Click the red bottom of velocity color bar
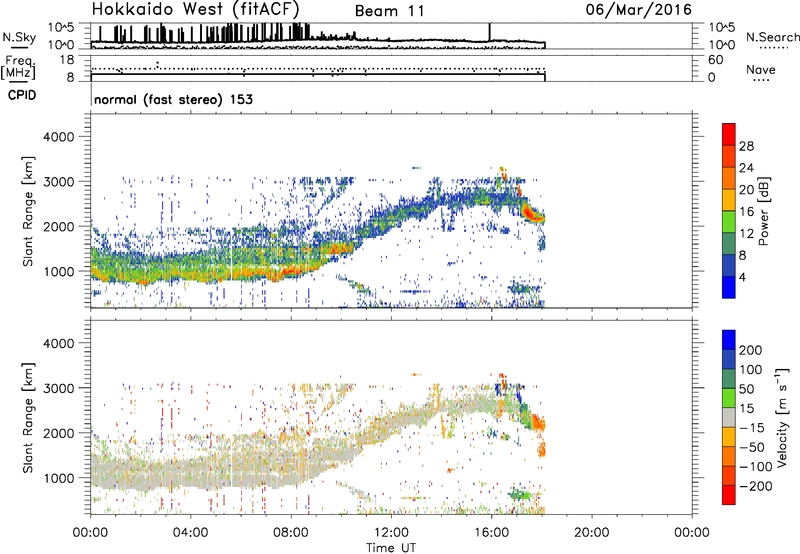800x554 pixels. tap(729, 495)
